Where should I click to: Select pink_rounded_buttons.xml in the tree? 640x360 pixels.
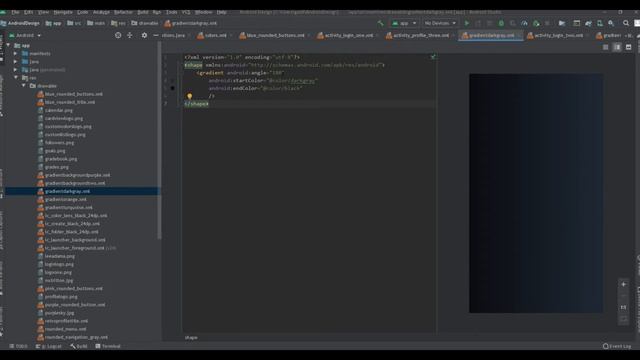click(x=73, y=288)
